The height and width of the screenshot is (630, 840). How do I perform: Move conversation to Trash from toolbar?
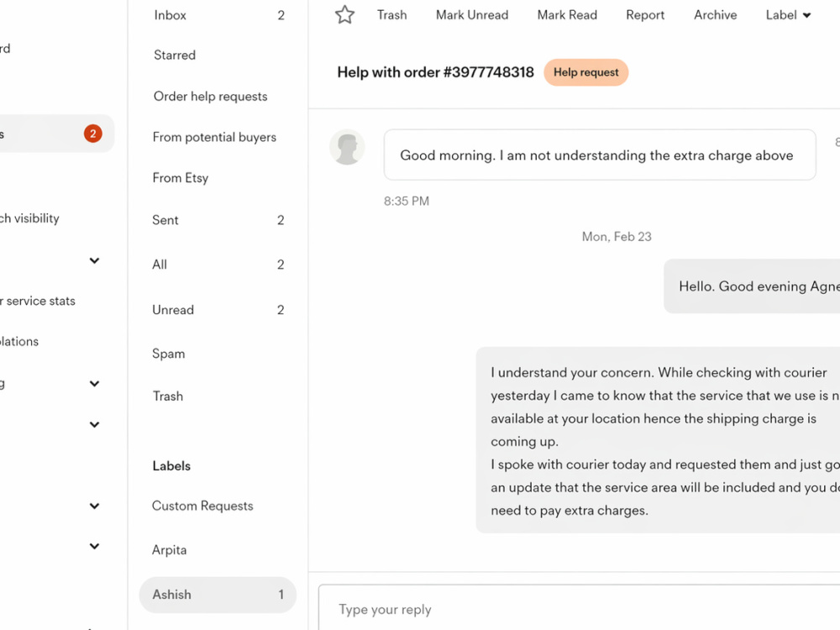tap(391, 15)
